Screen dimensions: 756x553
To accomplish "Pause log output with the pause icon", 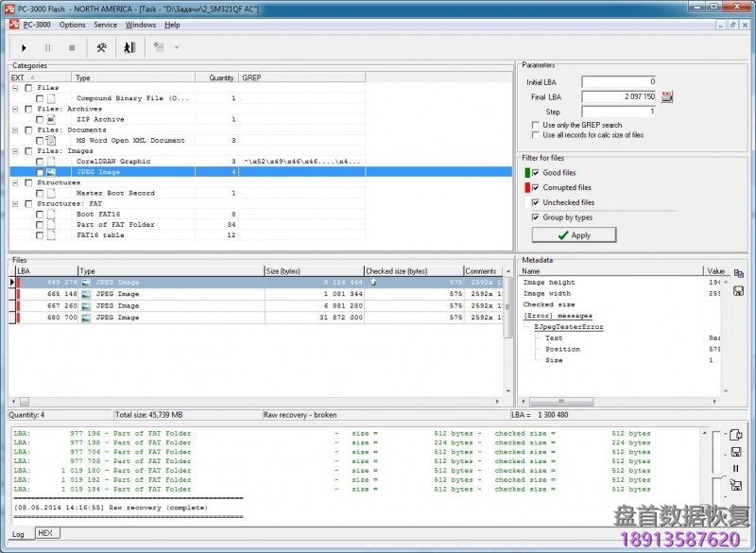I will click(735, 468).
